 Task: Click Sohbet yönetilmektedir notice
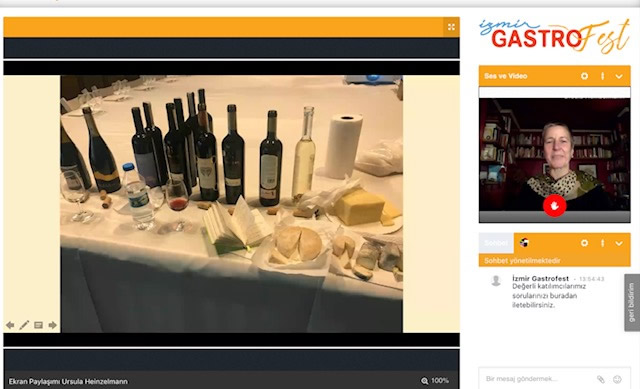pyautogui.click(x=522, y=260)
